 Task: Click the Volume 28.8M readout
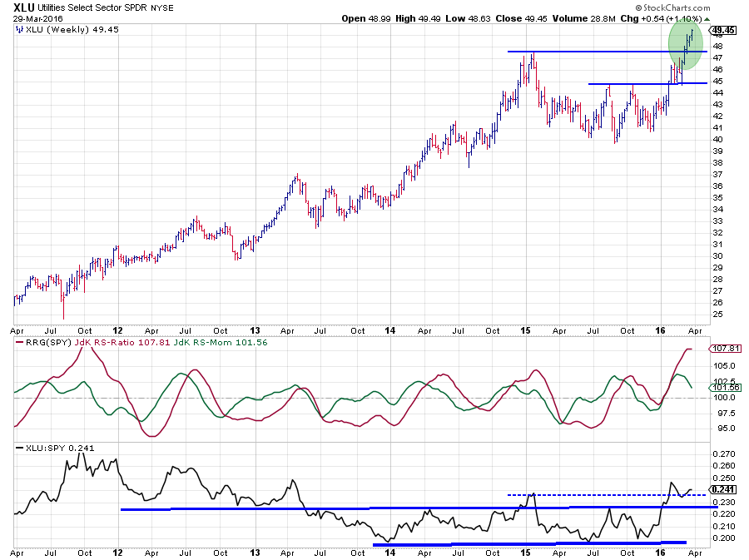coord(583,18)
